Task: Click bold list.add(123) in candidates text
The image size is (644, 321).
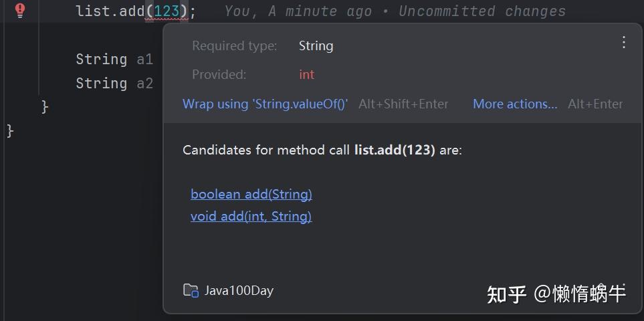Action: pyautogui.click(x=395, y=150)
